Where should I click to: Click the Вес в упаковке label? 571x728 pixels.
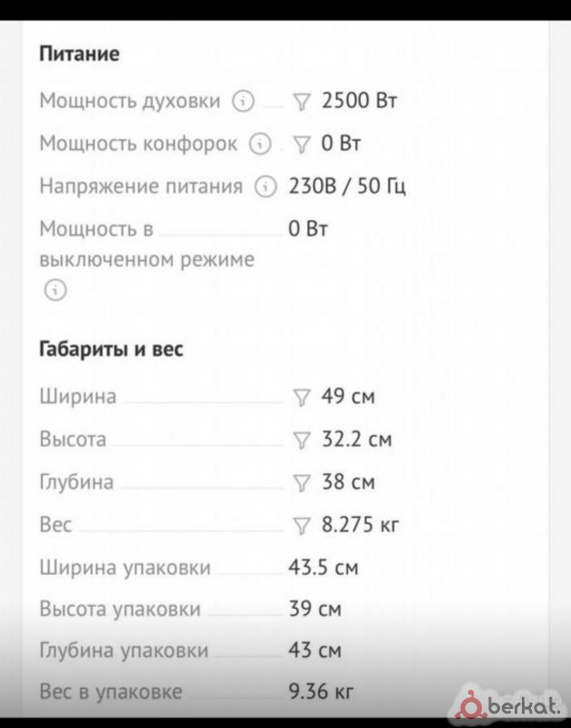click(x=110, y=692)
